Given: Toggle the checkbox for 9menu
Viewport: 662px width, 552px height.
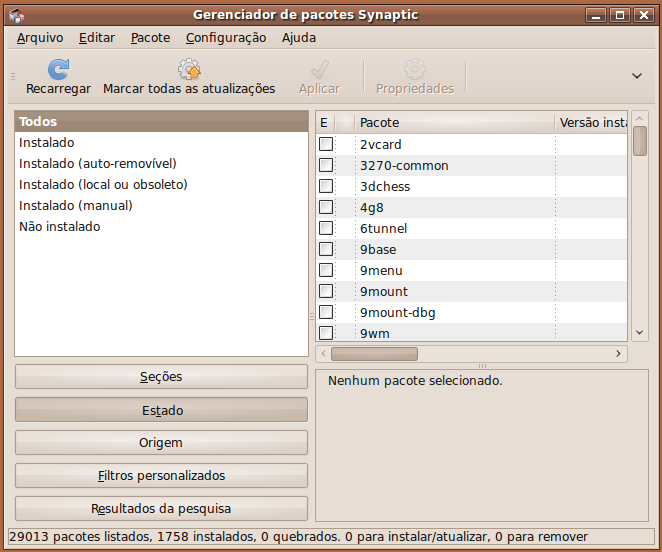Looking at the screenshot, I should tap(326, 270).
